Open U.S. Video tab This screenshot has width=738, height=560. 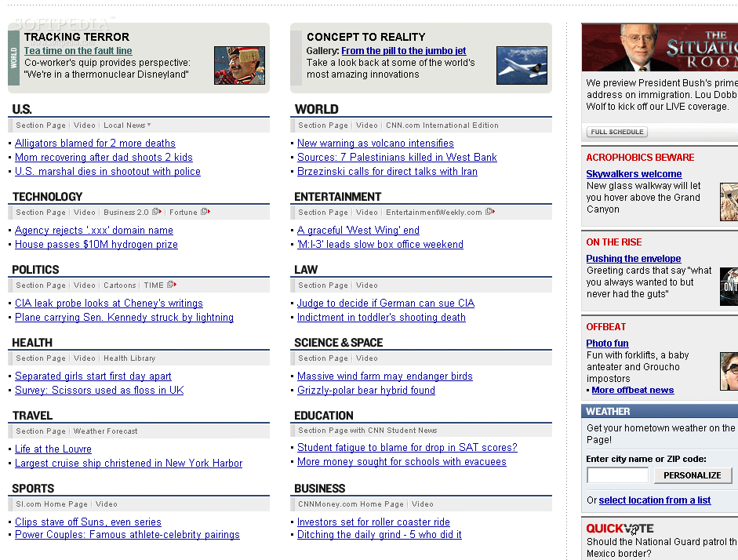point(85,125)
